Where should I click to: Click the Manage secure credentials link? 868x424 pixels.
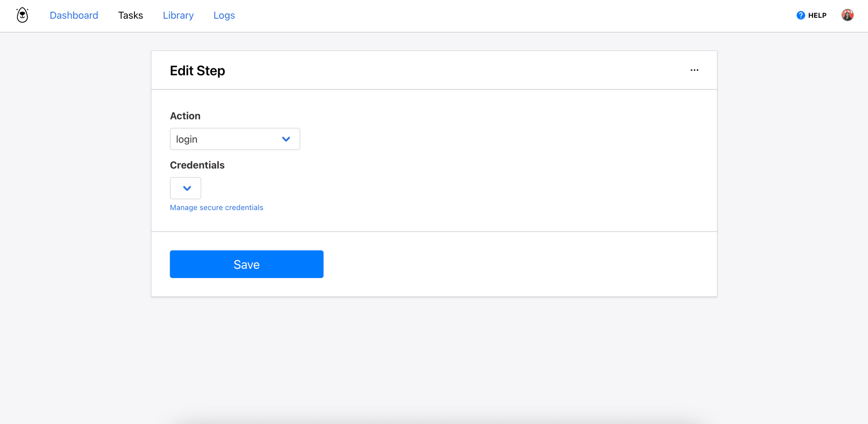click(217, 207)
